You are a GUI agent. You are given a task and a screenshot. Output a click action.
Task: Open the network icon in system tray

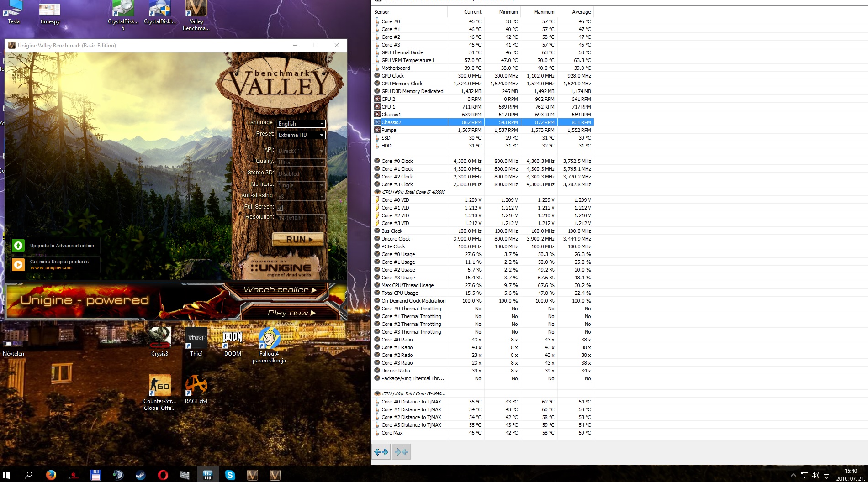pos(804,475)
